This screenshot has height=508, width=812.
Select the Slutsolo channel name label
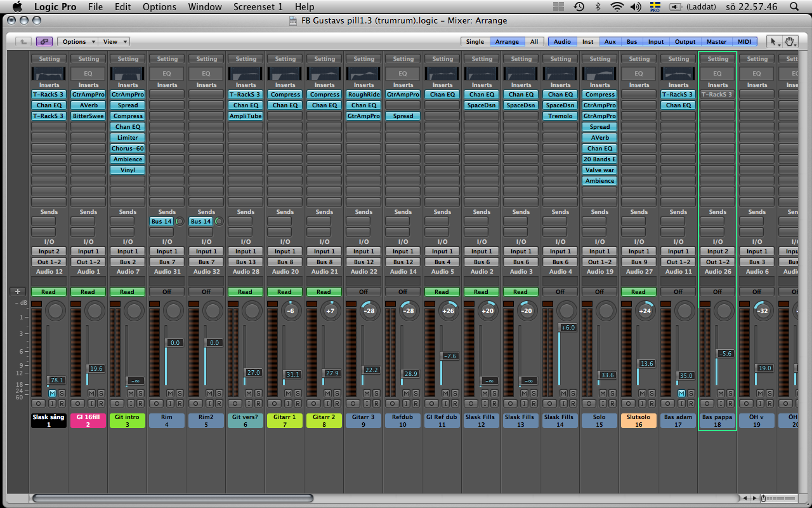click(639, 420)
